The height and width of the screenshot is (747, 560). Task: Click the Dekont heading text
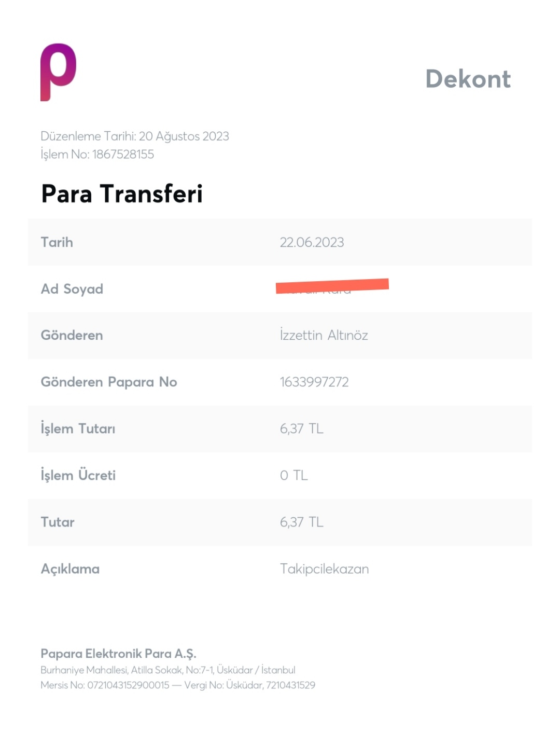(x=468, y=79)
